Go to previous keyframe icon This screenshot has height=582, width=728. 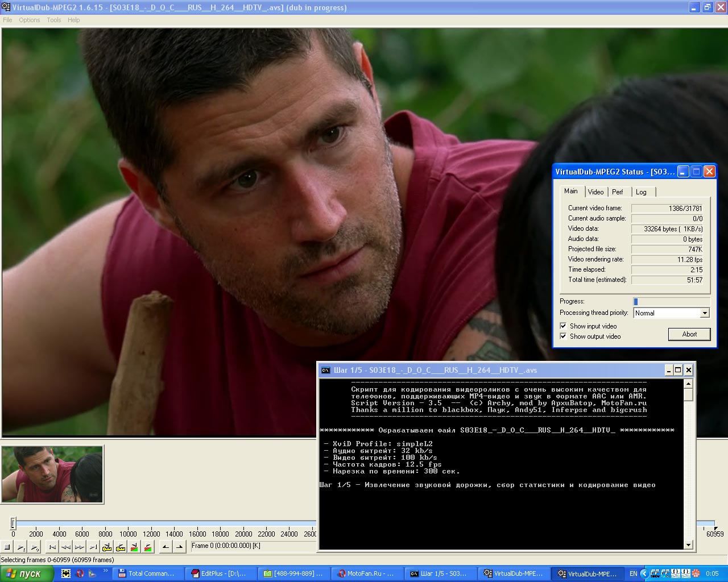coord(107,547)
